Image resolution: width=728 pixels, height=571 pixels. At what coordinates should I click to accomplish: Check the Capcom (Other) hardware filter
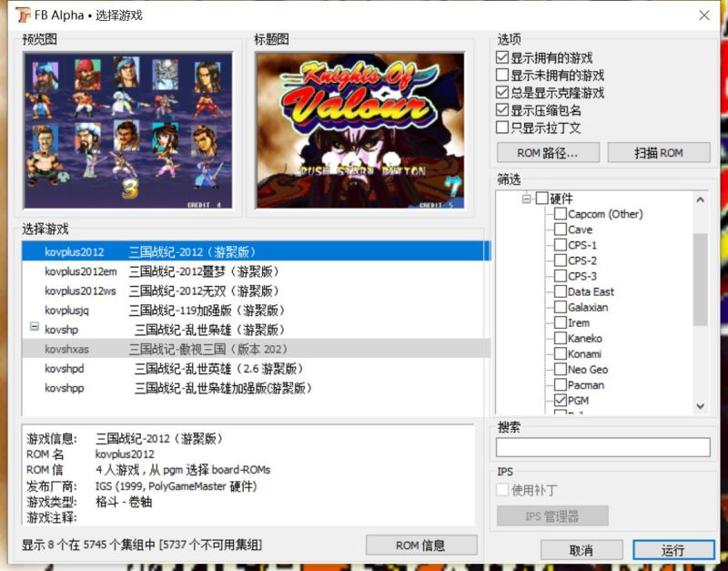[561, 214]
